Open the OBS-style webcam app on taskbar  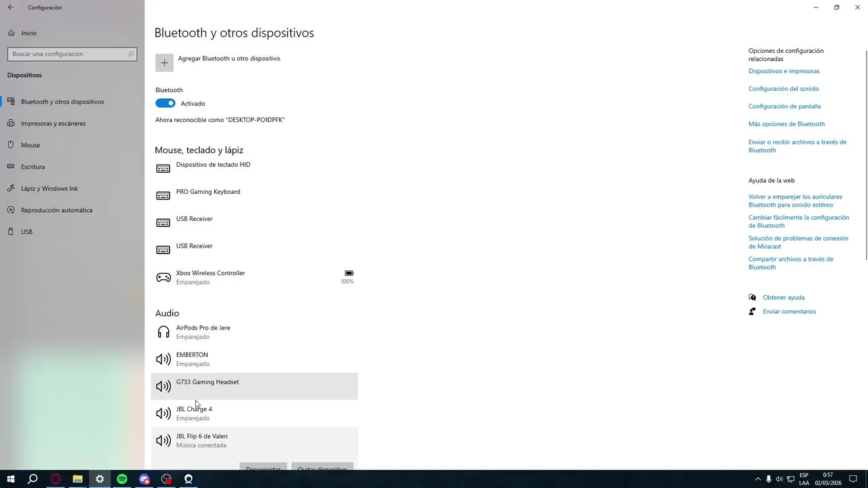[189, 479]
